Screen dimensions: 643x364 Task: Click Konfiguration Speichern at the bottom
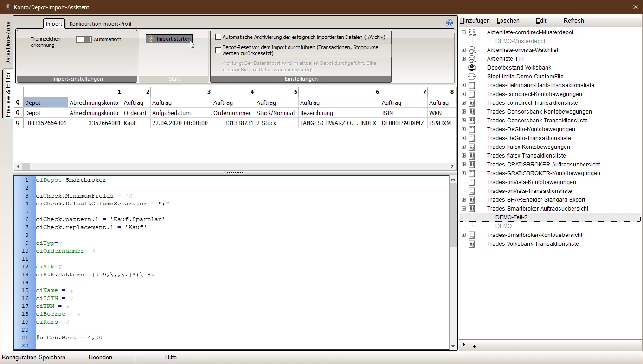tap(33, 358)
